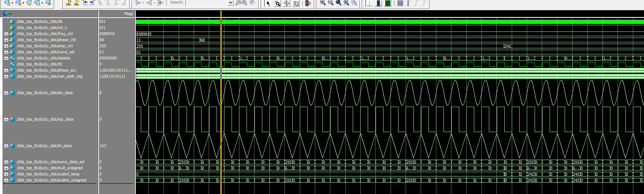
Task: Click the search options icon after binoculars
Action: coord(252,3)
